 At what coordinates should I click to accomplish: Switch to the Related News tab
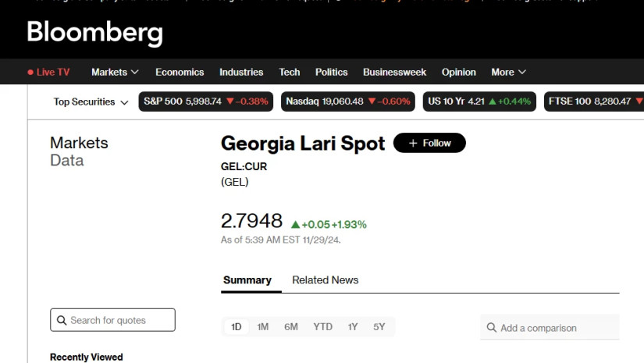point(325,280)
